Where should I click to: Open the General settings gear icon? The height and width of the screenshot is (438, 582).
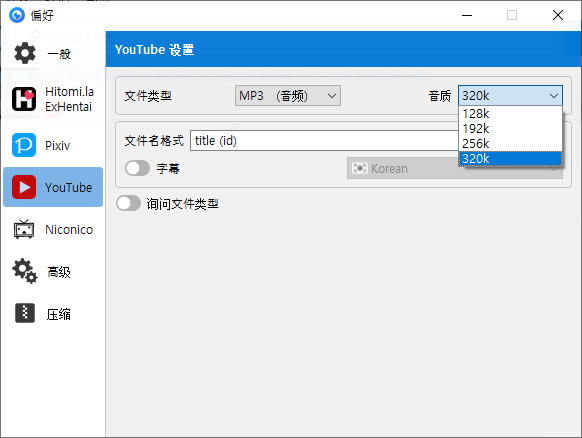pos(25,53)
